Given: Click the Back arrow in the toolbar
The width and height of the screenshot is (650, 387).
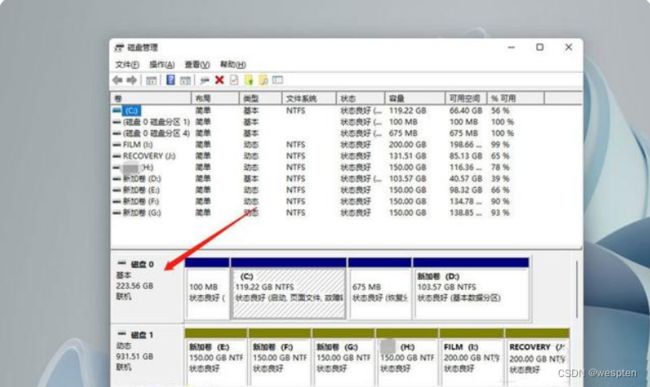Looking at the screenshot, I should [117, 80].
